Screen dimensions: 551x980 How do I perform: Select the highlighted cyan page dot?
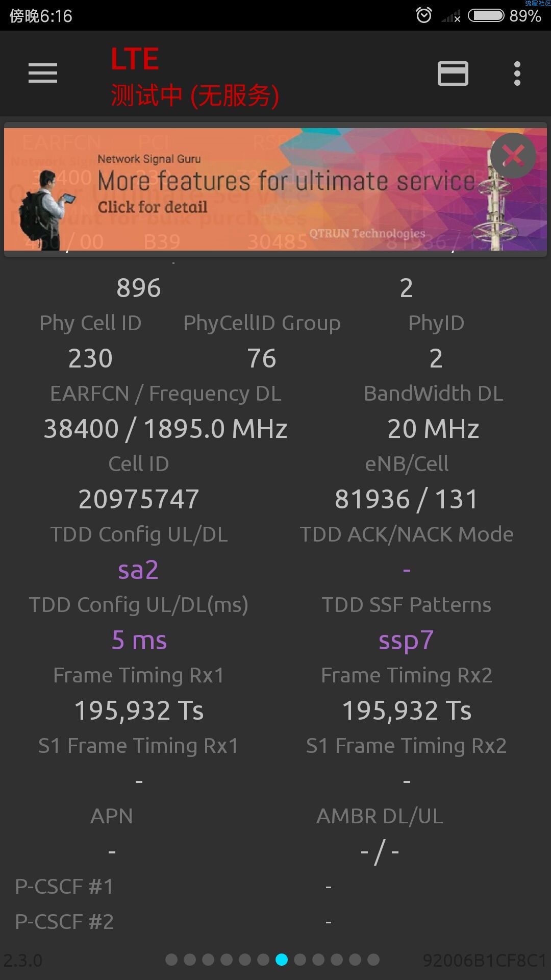click(x=282, y=960)
